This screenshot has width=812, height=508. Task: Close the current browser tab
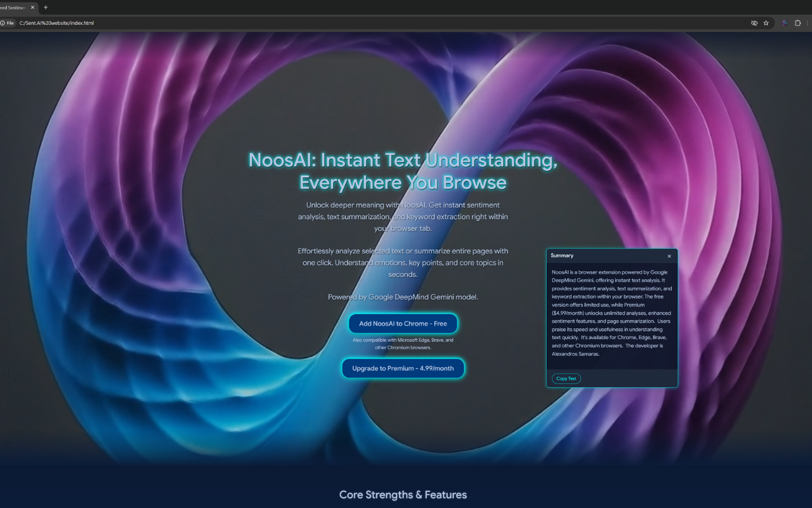pos(32,8)
